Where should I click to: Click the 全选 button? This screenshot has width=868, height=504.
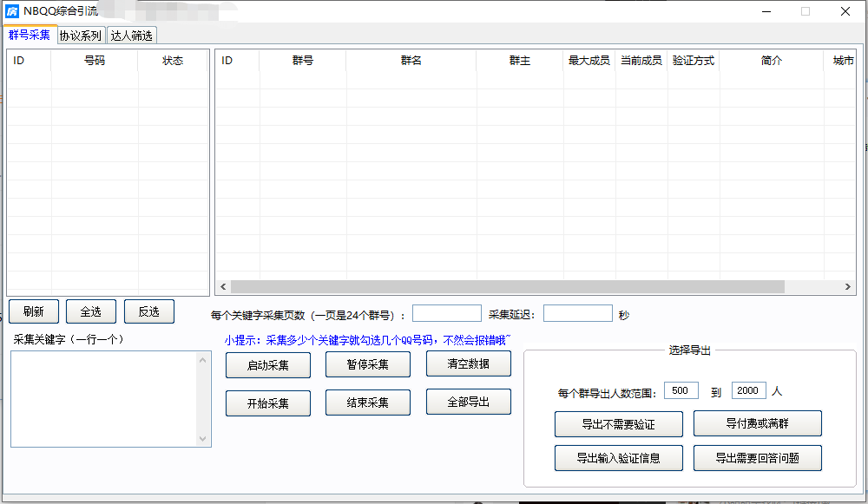(x=90, y=311)
